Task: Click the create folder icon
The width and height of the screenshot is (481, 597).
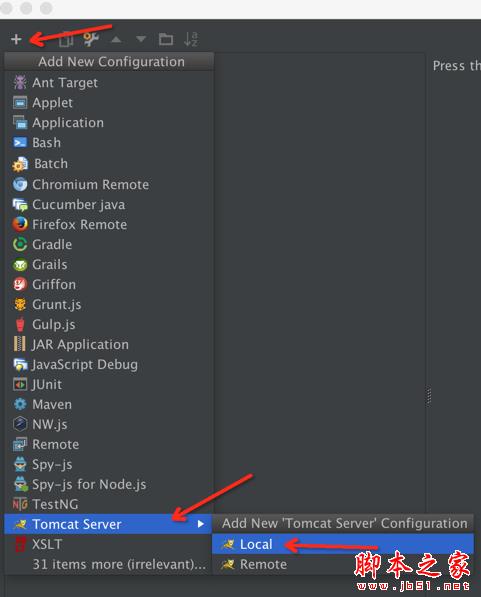Action: (166, 39)
